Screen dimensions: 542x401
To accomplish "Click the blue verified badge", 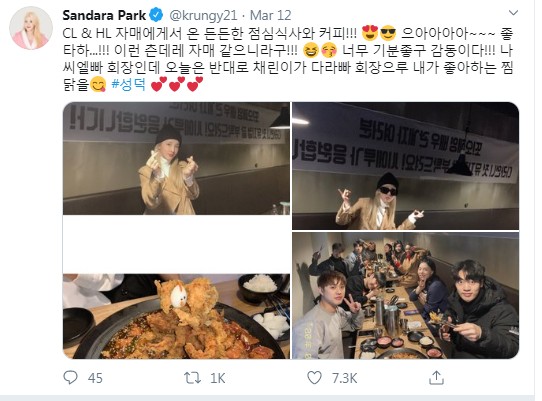I will (x=156, y=15).
